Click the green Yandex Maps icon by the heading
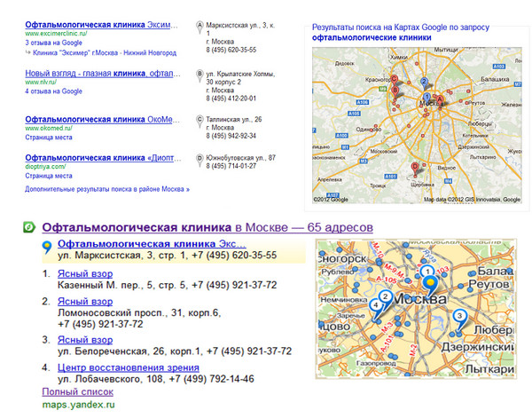 (29, 228)
